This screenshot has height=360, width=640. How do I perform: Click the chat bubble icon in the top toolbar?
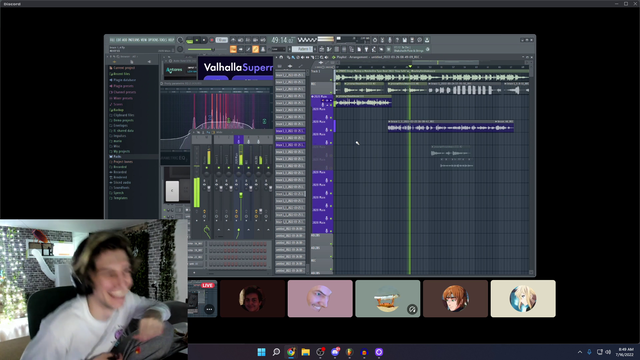tap(419, 40)
